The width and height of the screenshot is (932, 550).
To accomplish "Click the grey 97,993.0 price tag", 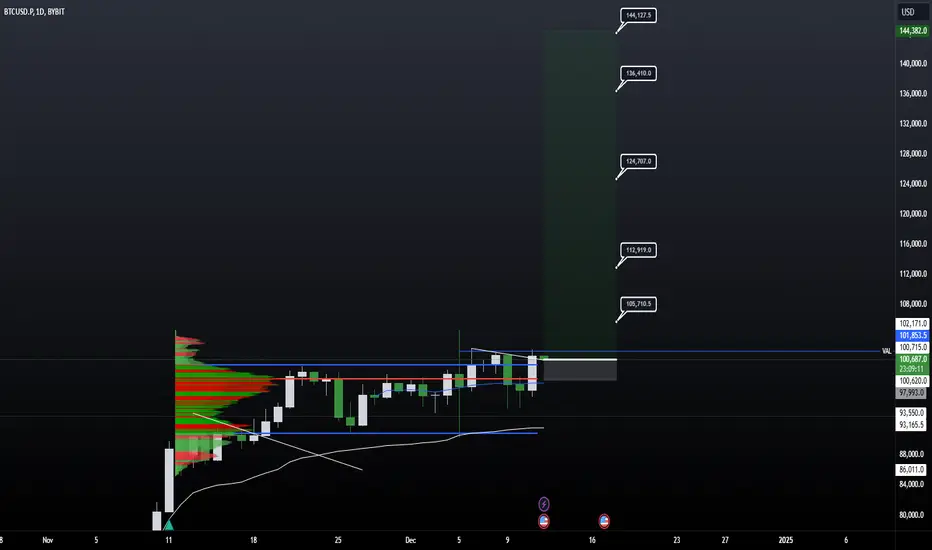I will click(912, 392).
